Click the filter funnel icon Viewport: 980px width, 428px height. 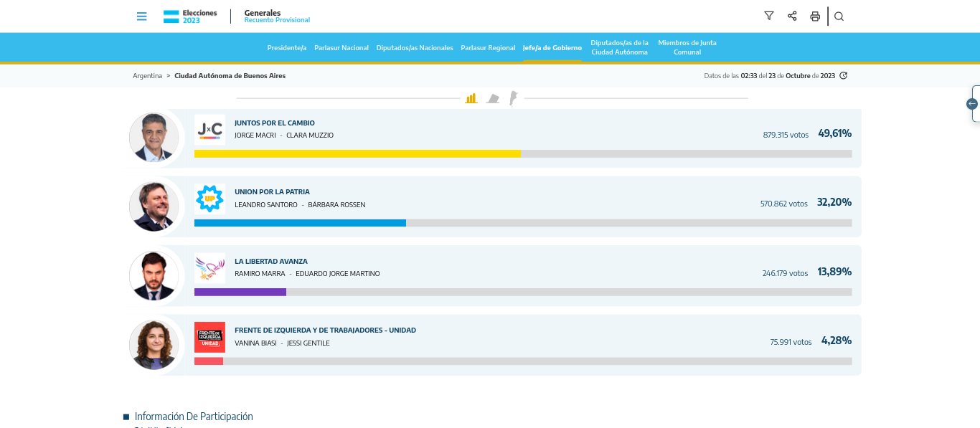[x=769, y=16]
